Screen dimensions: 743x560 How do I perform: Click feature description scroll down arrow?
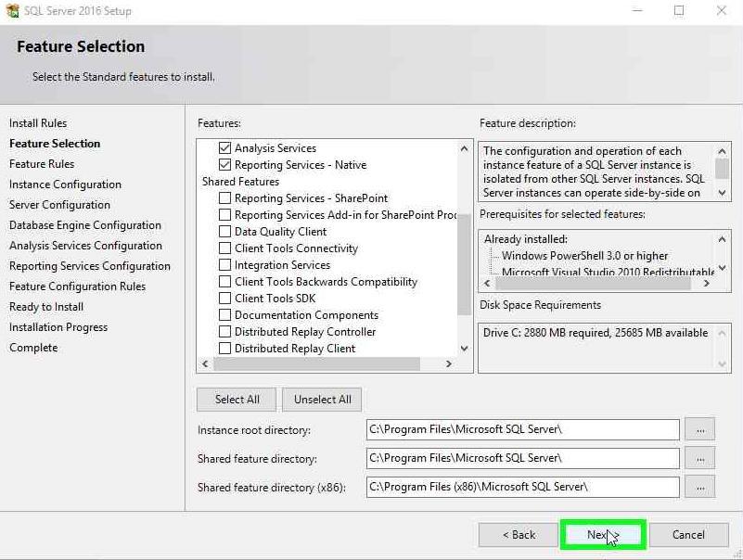722,193
